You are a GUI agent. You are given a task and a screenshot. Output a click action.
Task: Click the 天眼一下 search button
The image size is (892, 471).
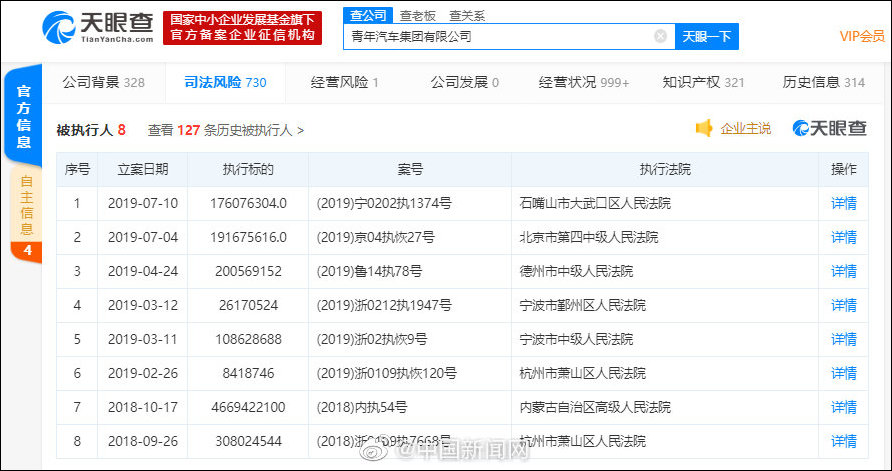click(x=707, y=36)
